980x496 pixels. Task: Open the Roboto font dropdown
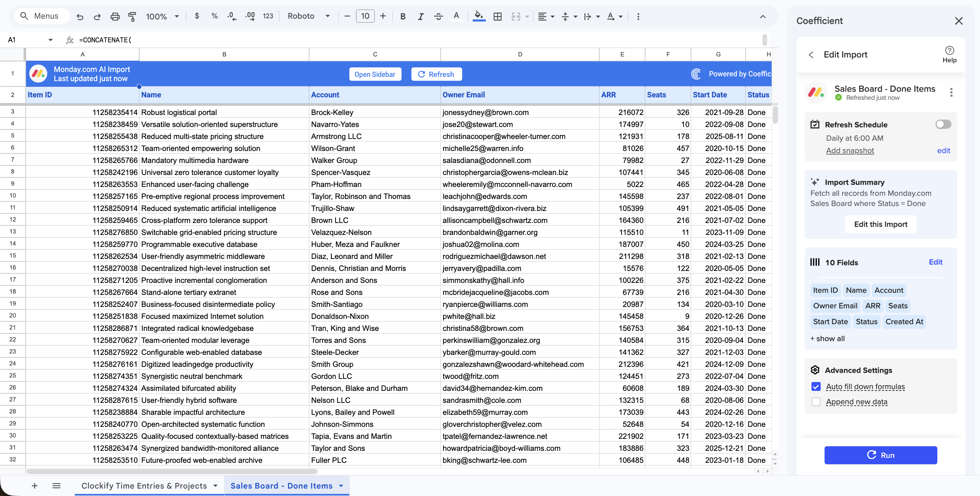click(308, 16)
